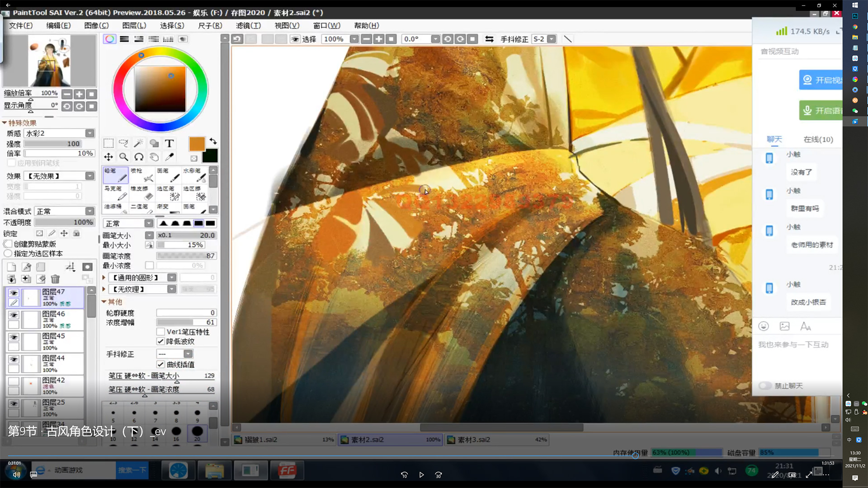This screenshot has height=488, width=868.
Task: Show the color wheel panel
Action: 109,39
